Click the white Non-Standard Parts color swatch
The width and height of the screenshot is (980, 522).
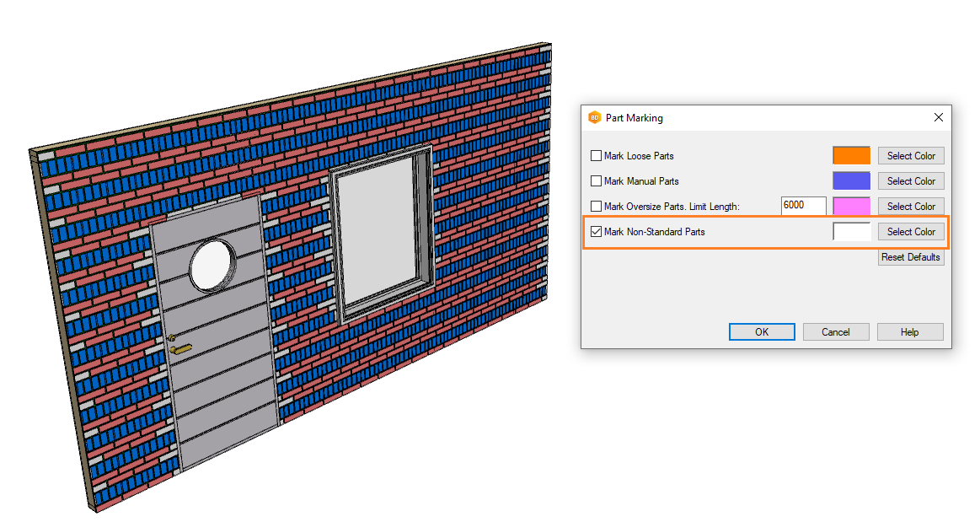click(x=851, y=232)
